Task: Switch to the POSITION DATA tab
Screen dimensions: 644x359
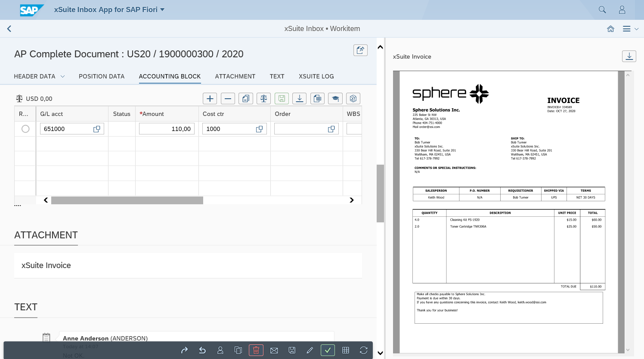Action: (102, 76)
